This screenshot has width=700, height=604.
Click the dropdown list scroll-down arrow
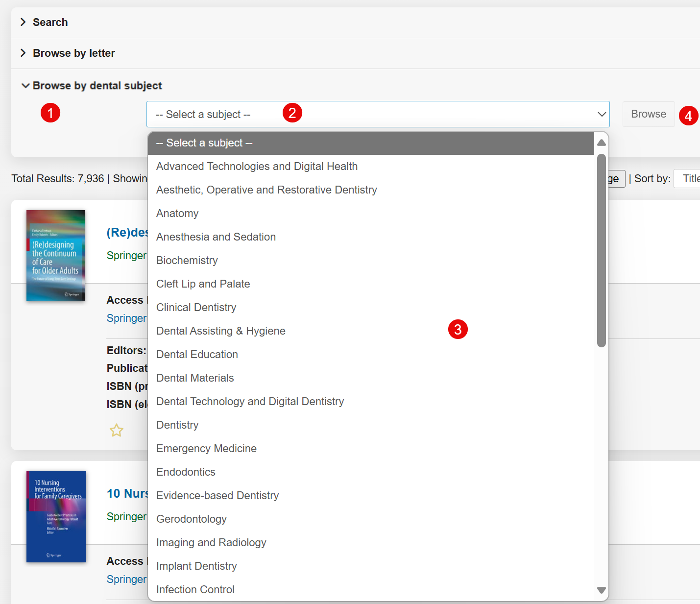pos(602,590)
